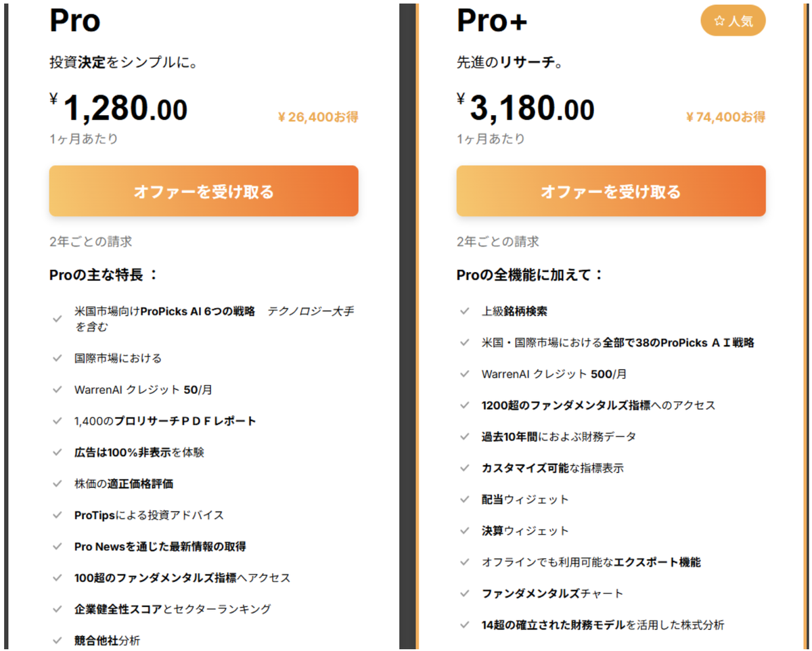
Task: Click the ¥74,400お得 savings label
Action: (725, 117)
